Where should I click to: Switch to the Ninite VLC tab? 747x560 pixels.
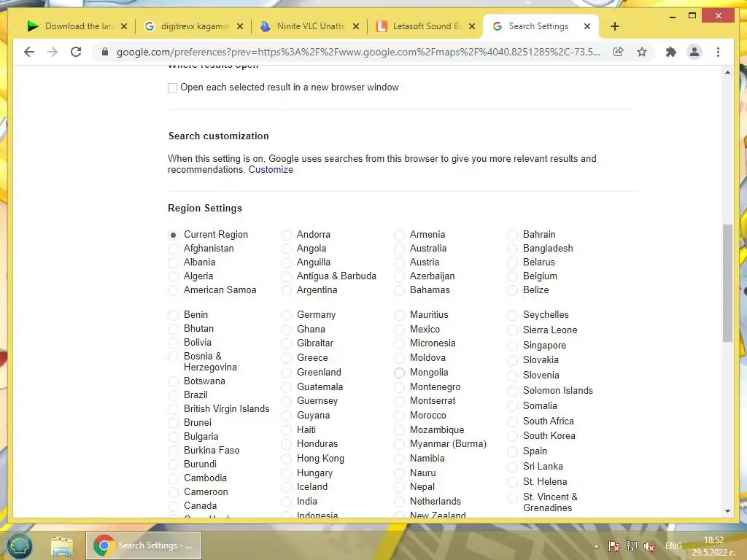pyautogui.click(x=309, y=26)
